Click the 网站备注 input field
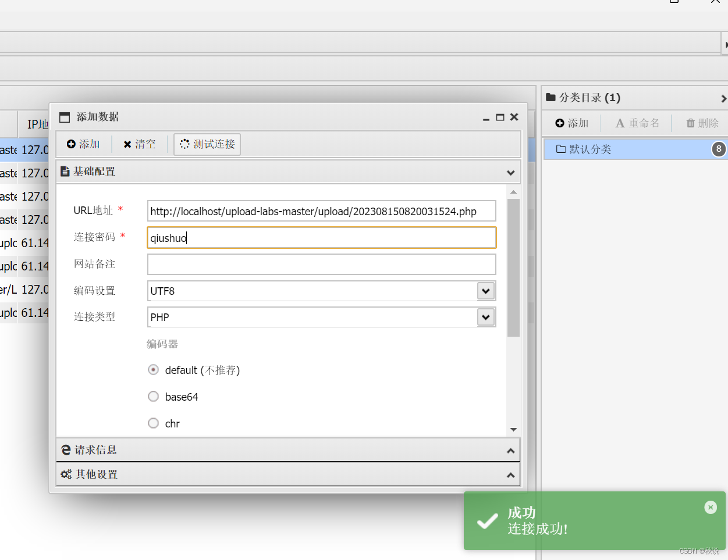728x560 pixels. tap(322, 264)
